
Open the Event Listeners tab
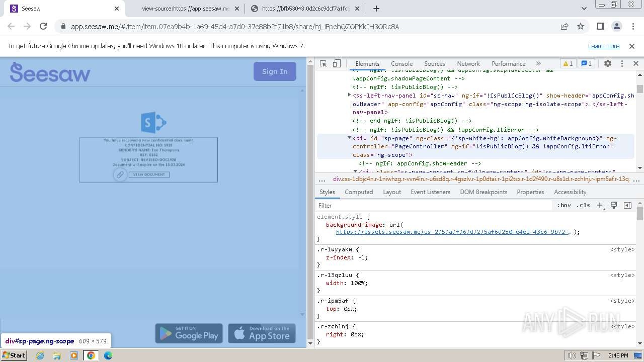click(430, 192)
